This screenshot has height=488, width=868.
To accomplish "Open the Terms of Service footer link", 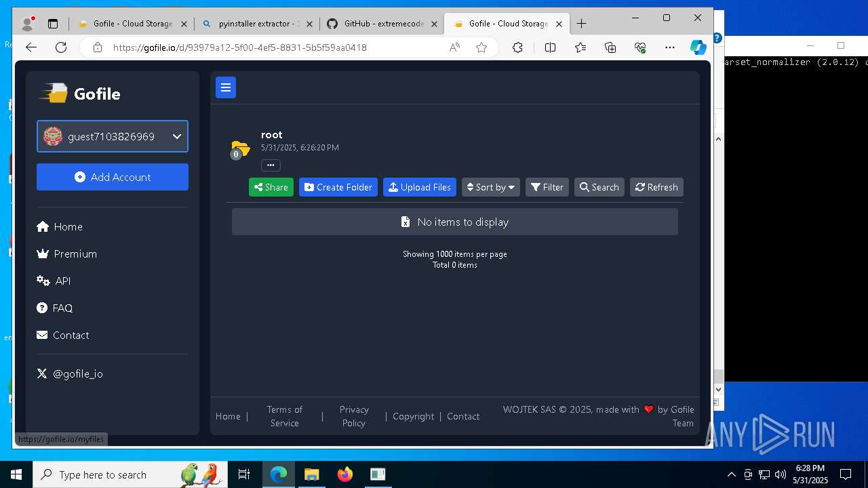I will [x=285, y=416].
